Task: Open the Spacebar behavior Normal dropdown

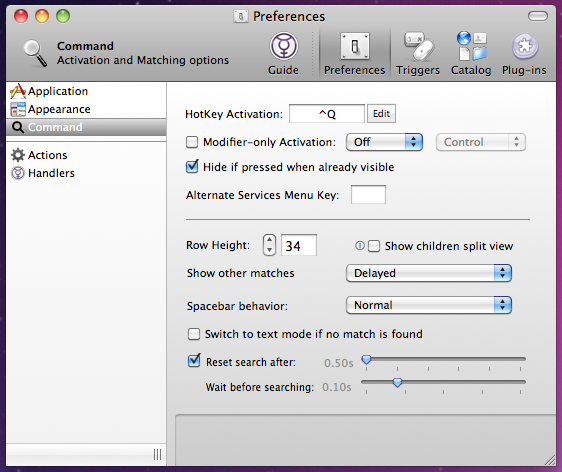Action: [429, 305]
